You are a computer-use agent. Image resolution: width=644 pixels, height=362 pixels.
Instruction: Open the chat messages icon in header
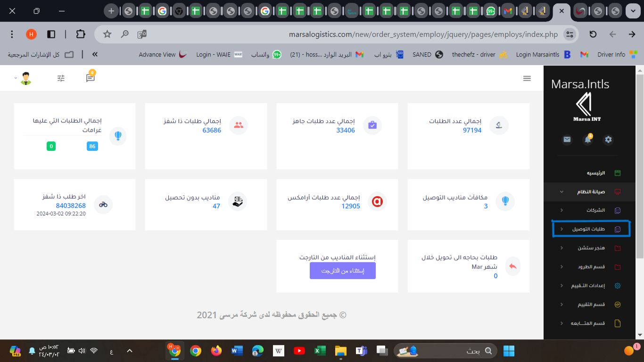90,78
